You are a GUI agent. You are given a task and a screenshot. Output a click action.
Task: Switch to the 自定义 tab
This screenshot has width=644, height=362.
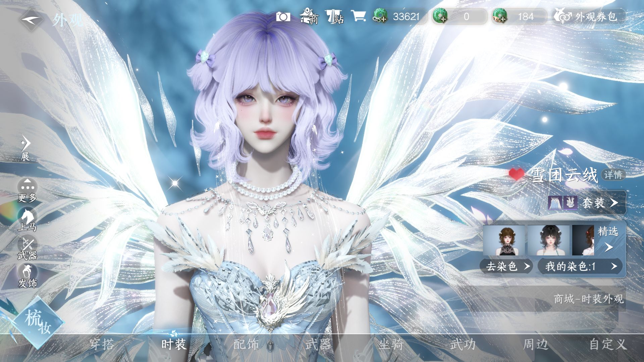click(608, 345)
